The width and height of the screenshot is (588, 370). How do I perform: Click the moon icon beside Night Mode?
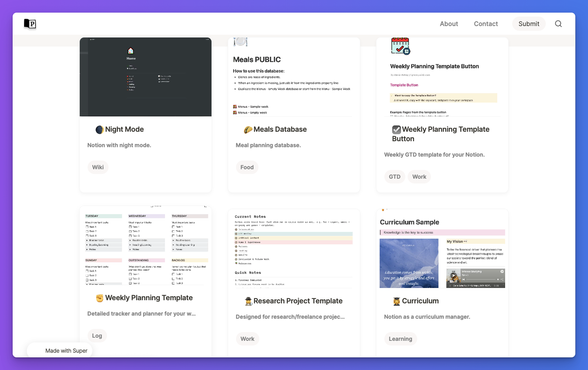coord(99,129)
